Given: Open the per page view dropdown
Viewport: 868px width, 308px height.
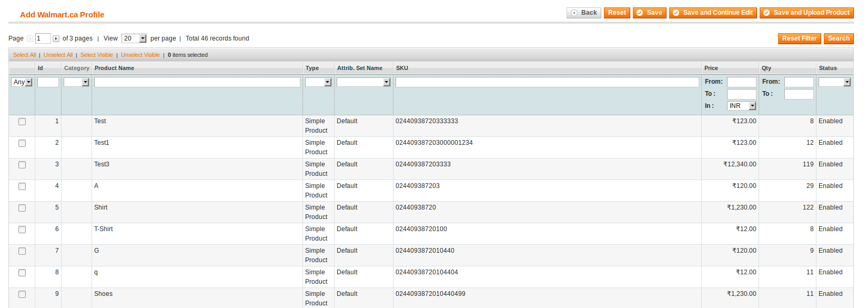Looking at the screenshot, I should tap(134, 38).
